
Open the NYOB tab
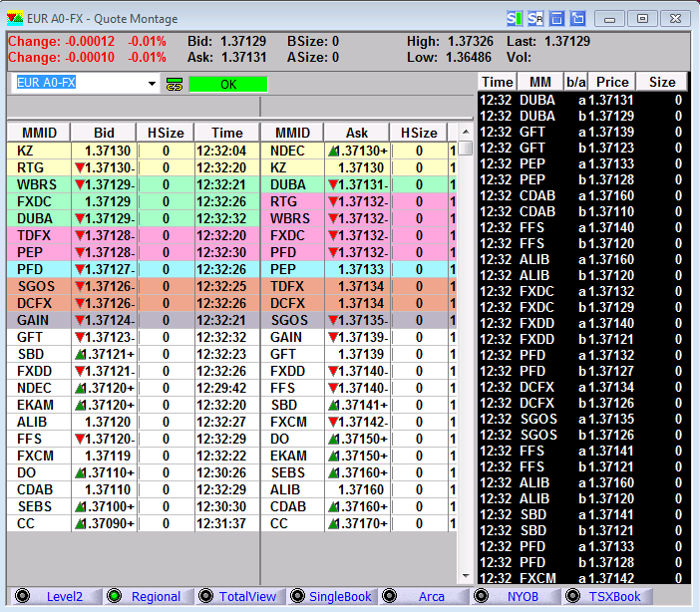point(523,596)
